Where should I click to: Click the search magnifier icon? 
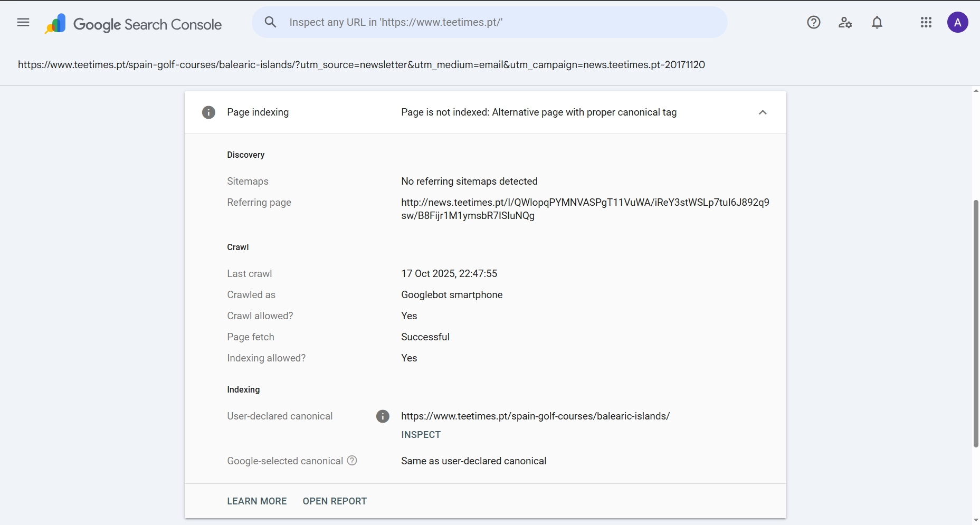tap(271, 22)
